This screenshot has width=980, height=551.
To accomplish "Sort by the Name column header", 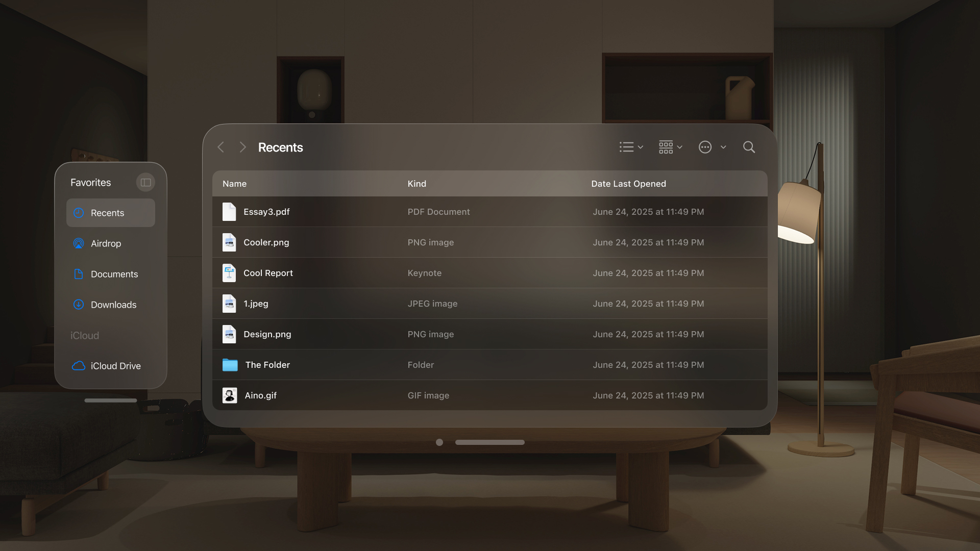I will [234, 184].
